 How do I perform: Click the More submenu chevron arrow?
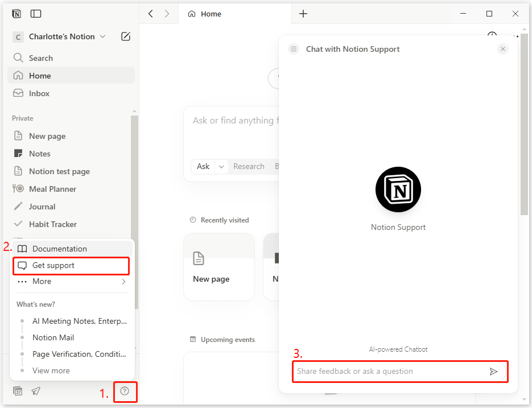pyautogui.click(x=123, y=282)
